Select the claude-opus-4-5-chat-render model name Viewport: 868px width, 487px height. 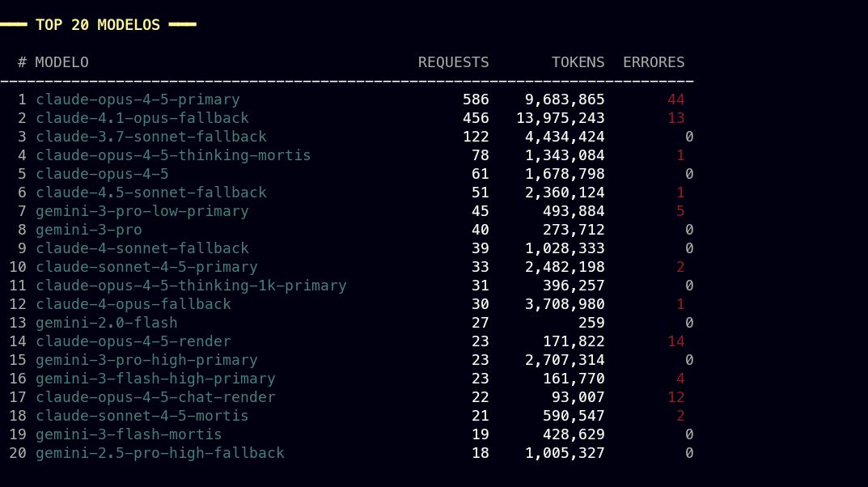click(155, 396)
